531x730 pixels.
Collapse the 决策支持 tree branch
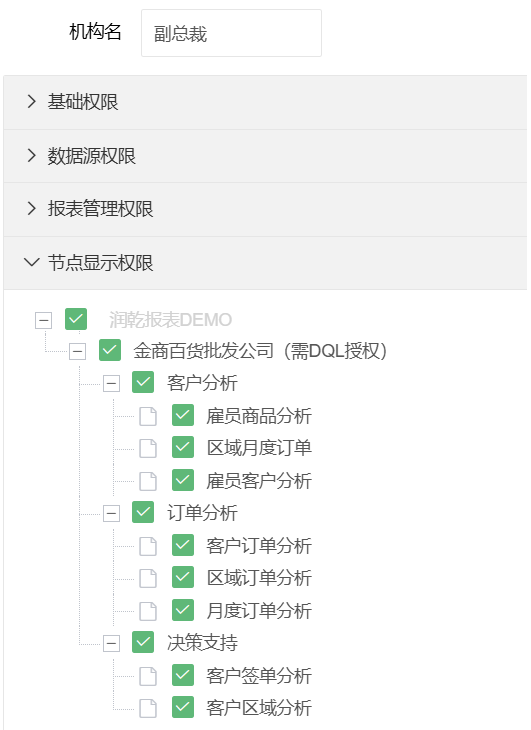click(x=111, y=644)
